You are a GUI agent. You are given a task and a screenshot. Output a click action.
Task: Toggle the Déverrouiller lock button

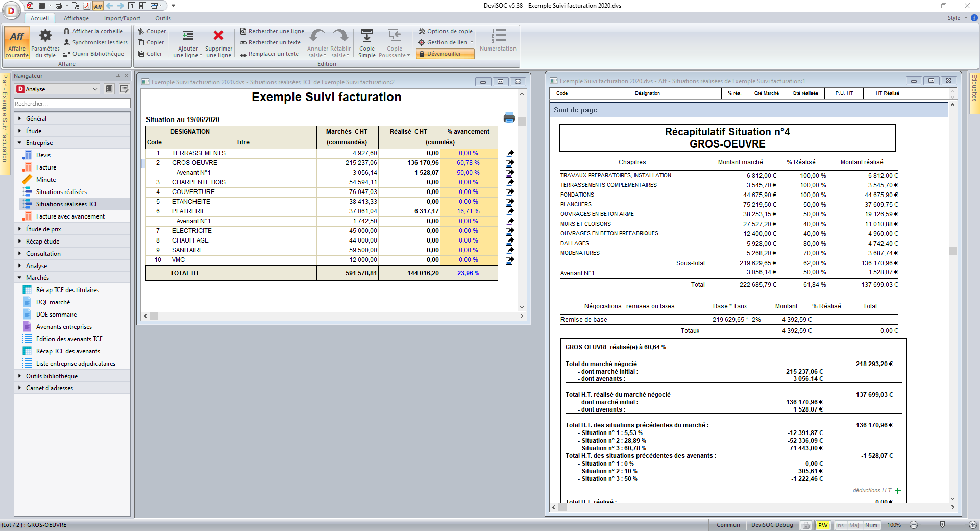pyautogui.click(x=445, y=54)
